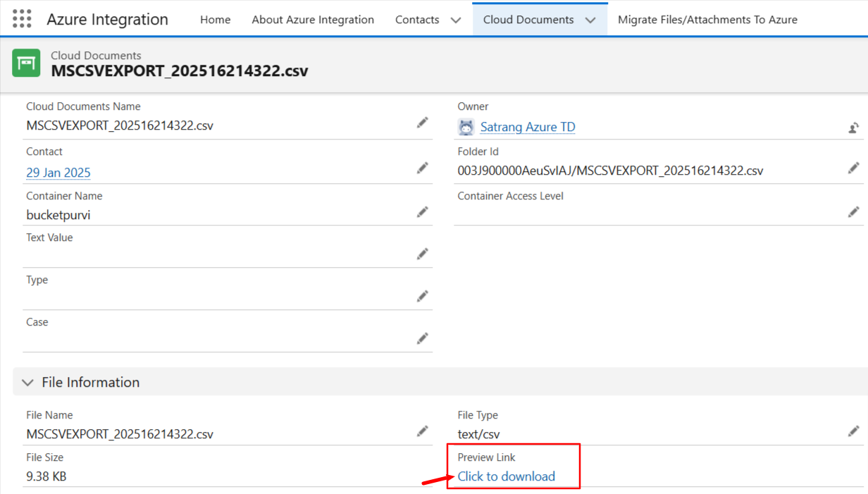868x494 pixels.
Task: Click the Change Owner icon
Action: (x=853, y=128)
